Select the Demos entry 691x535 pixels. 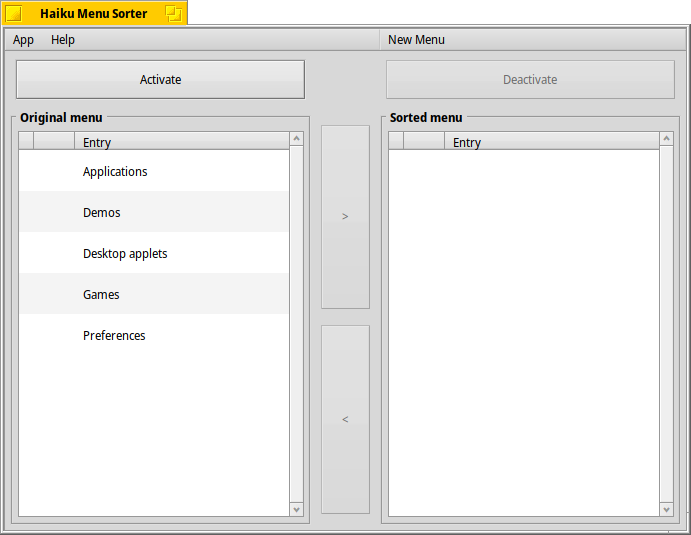tap(154, 212)
